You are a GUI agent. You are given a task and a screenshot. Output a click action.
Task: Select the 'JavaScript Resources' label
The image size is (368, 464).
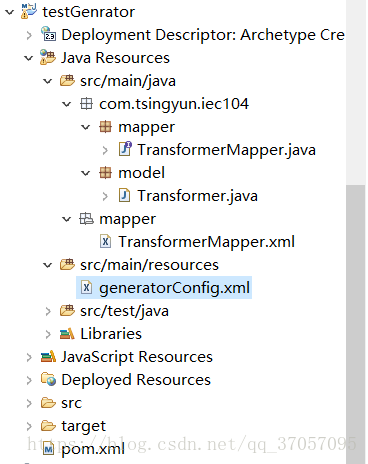(137, 357)
